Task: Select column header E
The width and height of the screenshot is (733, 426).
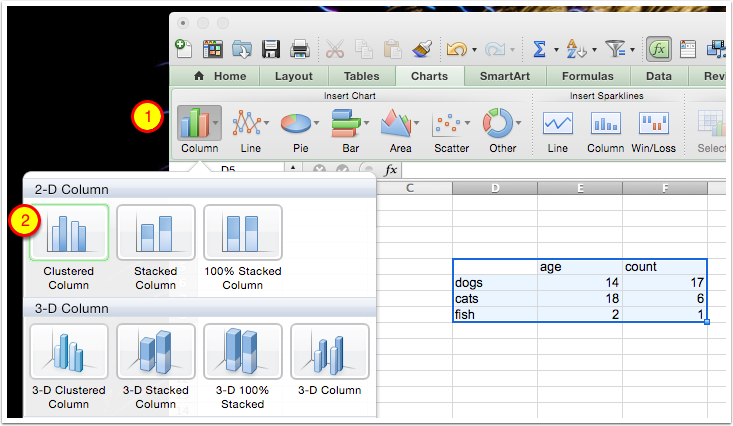Action: point(579,187)
